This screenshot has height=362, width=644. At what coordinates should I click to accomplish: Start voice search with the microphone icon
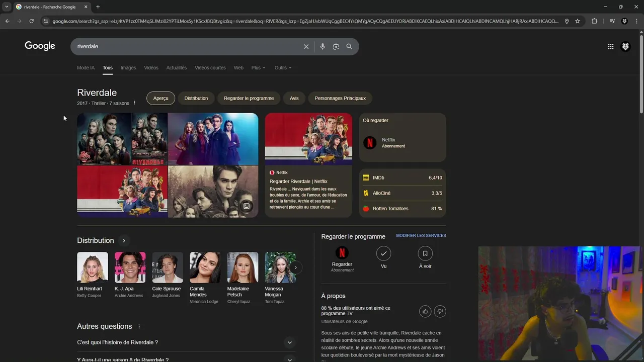click(x=323, y=46)
